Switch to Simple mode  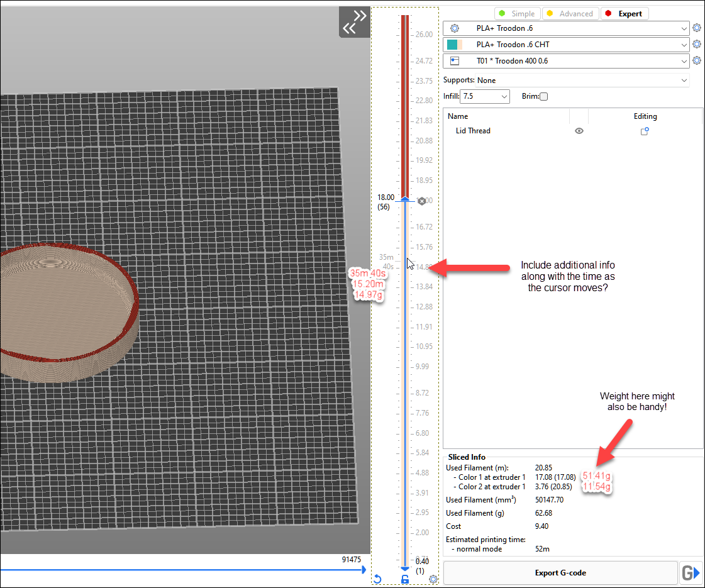[x=517, y=13]
